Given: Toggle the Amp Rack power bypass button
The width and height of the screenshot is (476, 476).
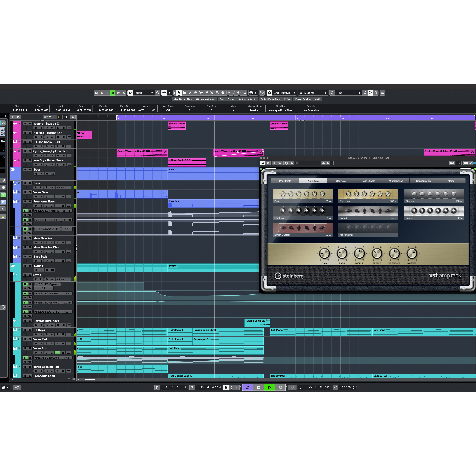Looking at the screenshot, I should [x=263, y=163].
